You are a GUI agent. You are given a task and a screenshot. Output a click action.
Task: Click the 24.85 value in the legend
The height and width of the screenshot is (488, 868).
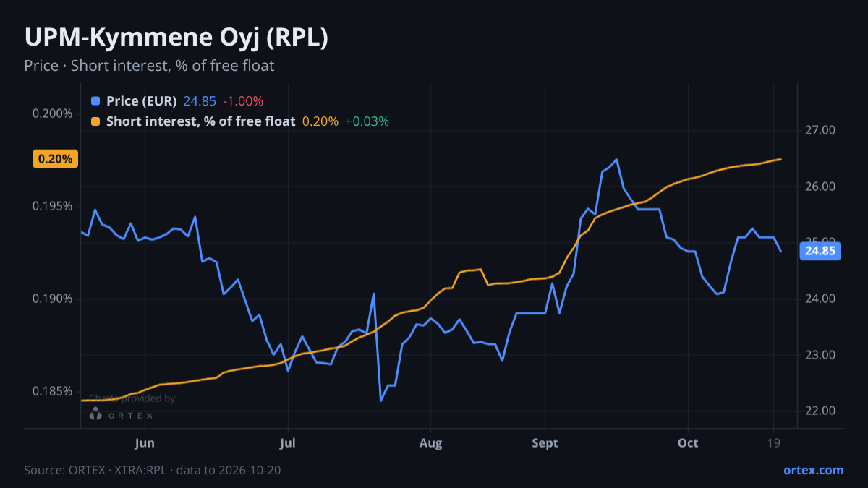(x=200, y=101)
